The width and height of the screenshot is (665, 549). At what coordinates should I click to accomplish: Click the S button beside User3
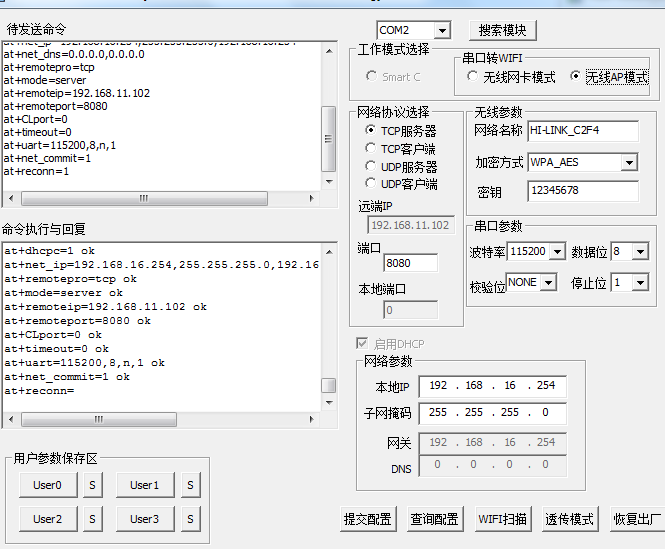(190, 519)
